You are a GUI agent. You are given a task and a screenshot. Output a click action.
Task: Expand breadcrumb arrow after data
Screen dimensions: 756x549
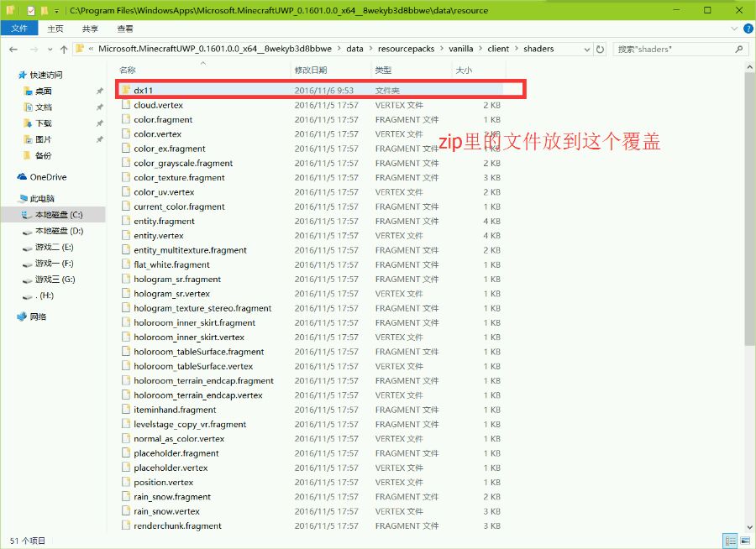point(370,49)
